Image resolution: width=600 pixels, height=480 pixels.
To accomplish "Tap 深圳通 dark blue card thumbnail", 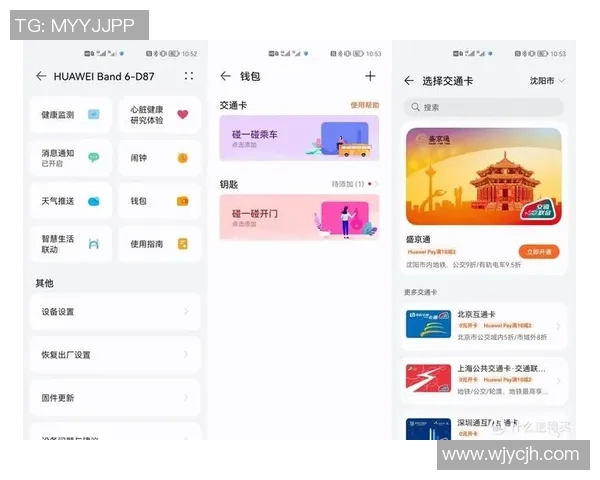I will point(428,429).
